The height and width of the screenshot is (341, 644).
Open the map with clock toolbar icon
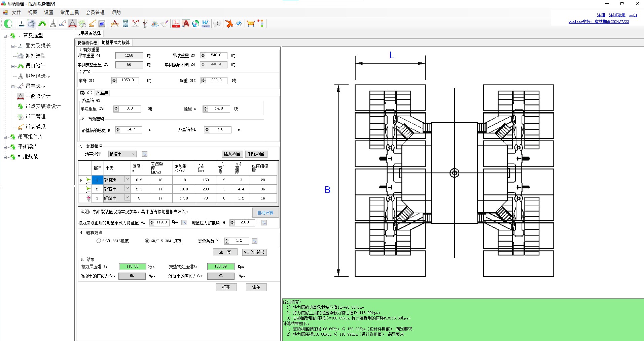click(x=82, y=24)
